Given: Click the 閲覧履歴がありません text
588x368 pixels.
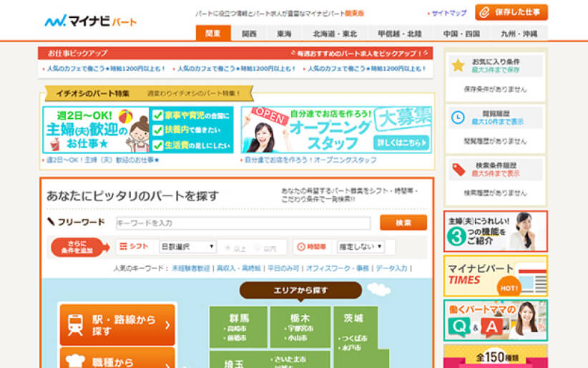Looking at the screenshot, I should coord(495,141).
